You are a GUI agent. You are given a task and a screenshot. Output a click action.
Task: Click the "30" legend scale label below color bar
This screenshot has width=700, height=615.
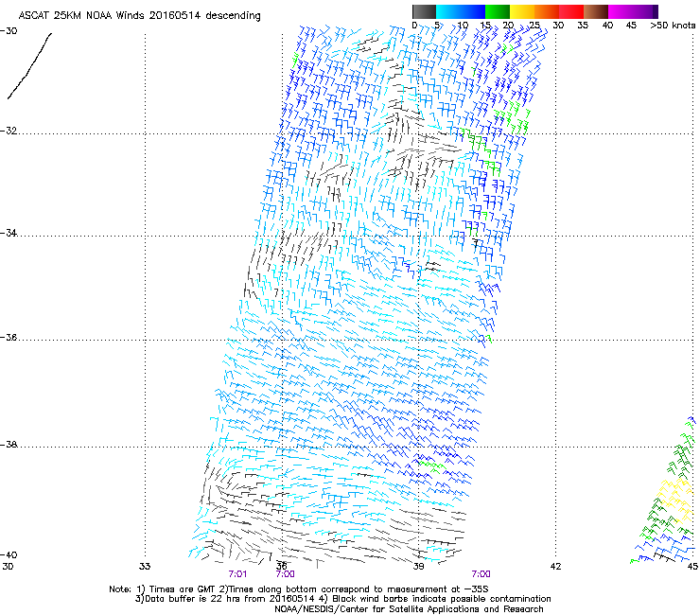(558, 26)
